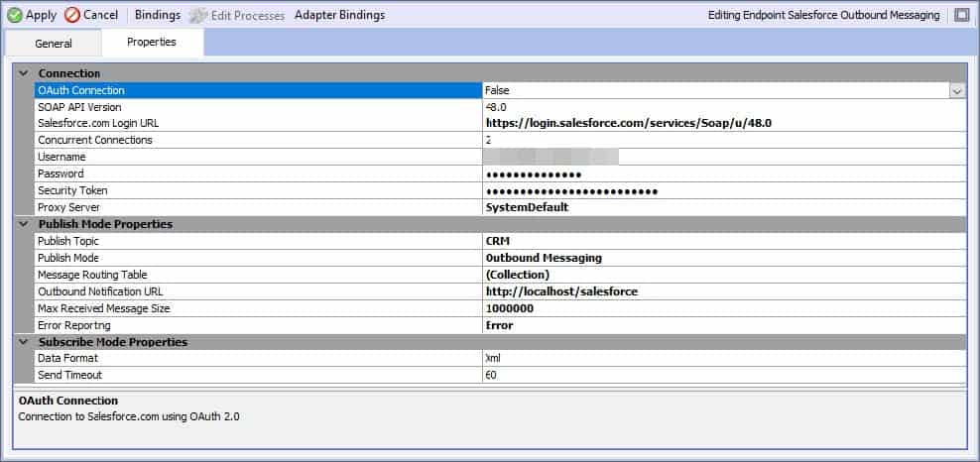The height and width of the screenshot is (462, 980).
Task: Click the Publish Mode Properties header
Action: coord(105,223)
